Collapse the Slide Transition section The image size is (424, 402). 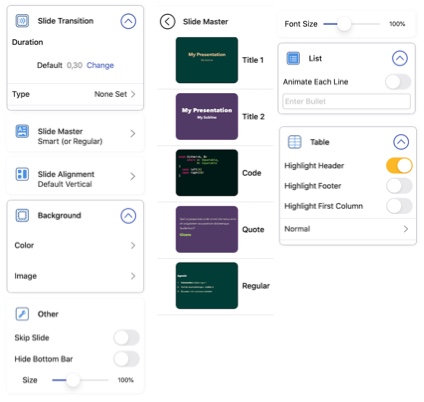[128, 21]
